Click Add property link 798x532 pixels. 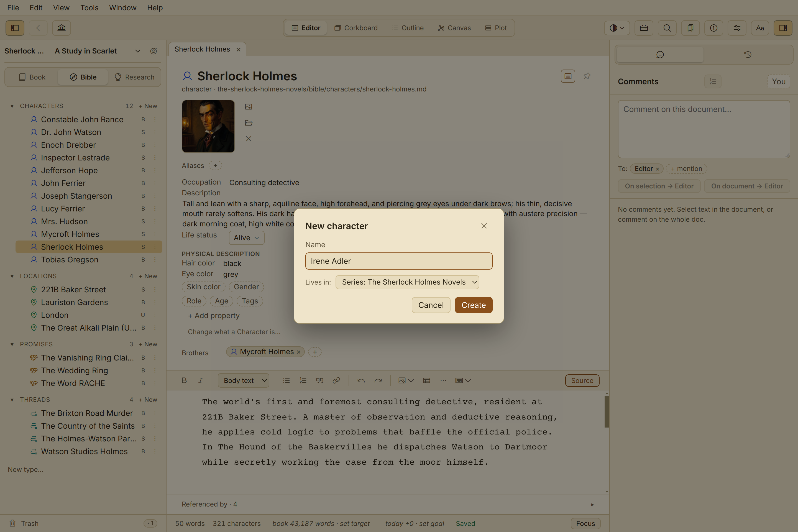click(x=214, y=316)
